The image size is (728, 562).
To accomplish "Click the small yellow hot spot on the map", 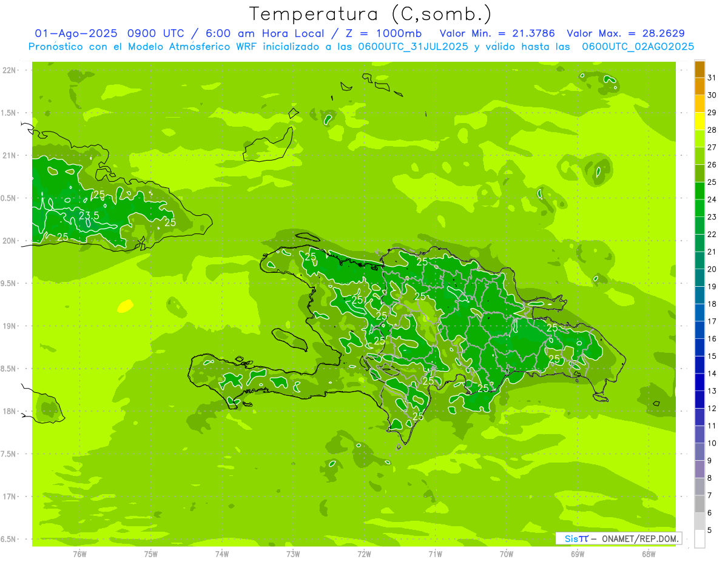I will tap(125, 306).
